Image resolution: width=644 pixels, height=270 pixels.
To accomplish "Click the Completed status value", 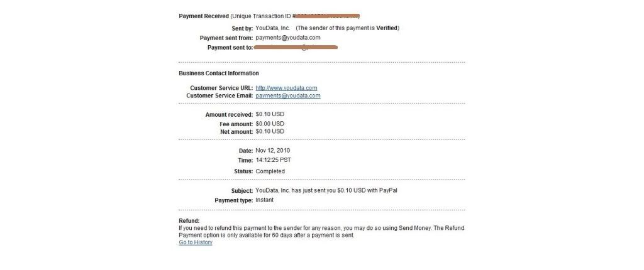I will (x=270, y=171).
